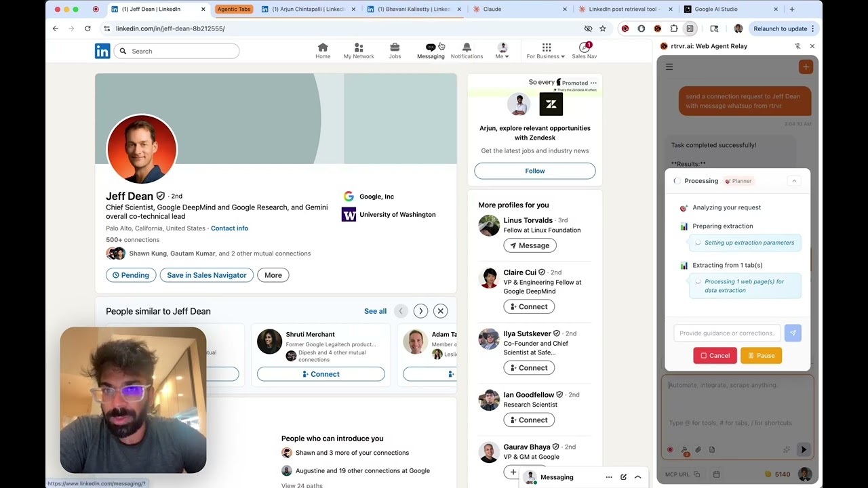This screenshot has height=488, width=868.
Task: Open the Notifications bell icon
Action: click(x=467, y=51)
